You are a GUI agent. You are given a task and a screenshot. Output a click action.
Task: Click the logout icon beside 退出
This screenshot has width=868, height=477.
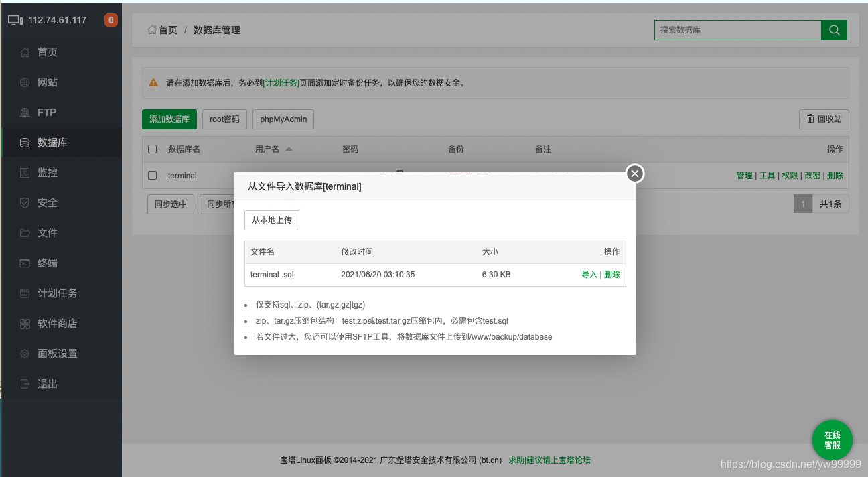tap(25, 384)
